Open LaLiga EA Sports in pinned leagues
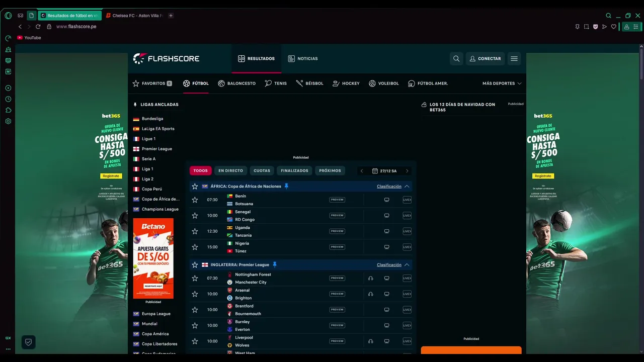Viewport: 644px width, 362px height. (154, 129)
